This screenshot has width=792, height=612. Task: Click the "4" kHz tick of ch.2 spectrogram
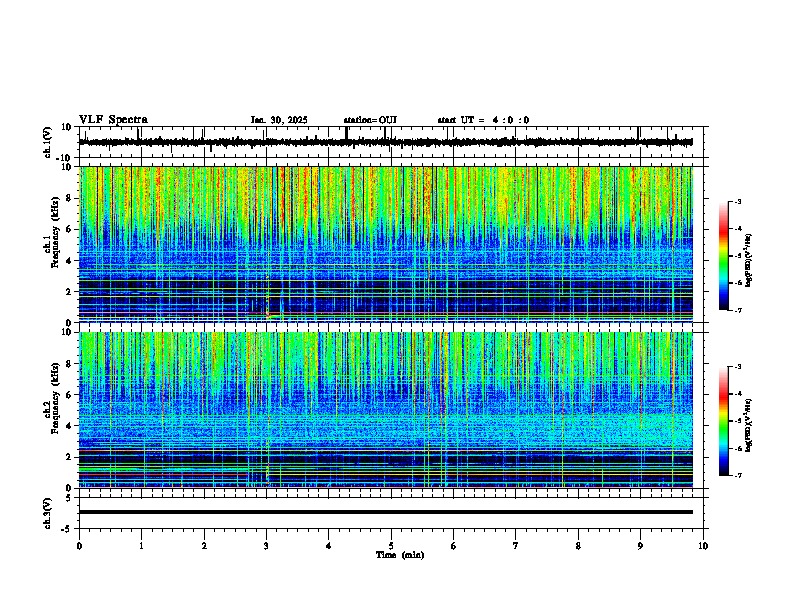(x=70, y=426)
